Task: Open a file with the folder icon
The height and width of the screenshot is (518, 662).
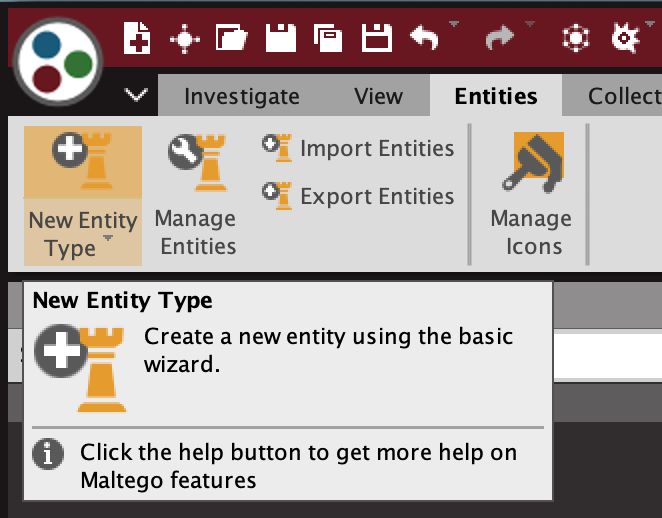Action: 231,38
